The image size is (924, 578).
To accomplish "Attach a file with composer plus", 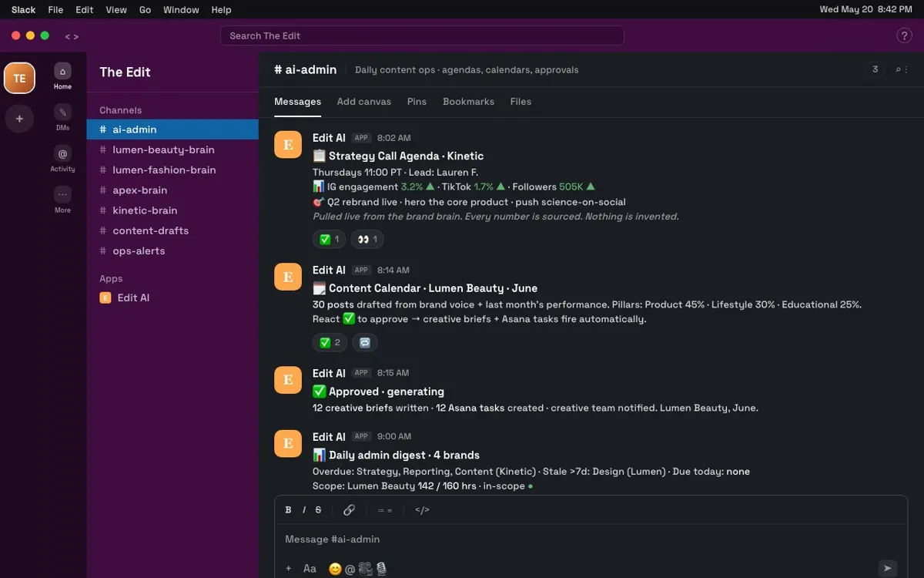I will pos(289,569).
